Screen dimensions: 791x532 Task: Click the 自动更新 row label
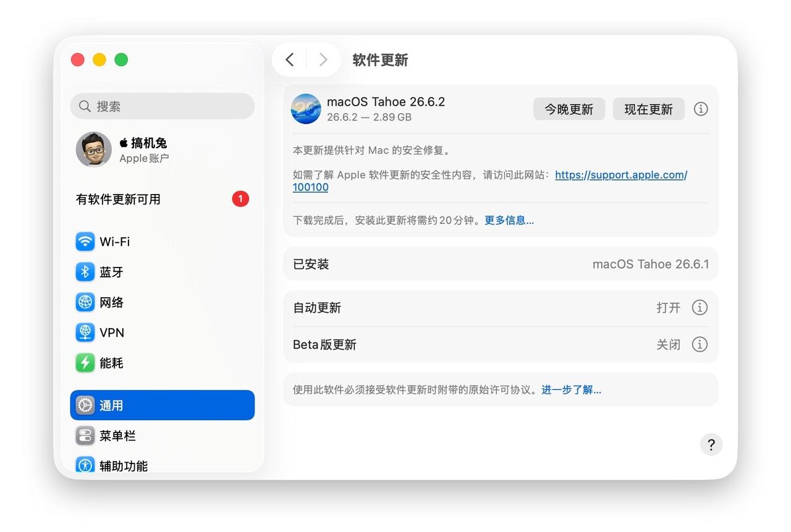(317, 308)
